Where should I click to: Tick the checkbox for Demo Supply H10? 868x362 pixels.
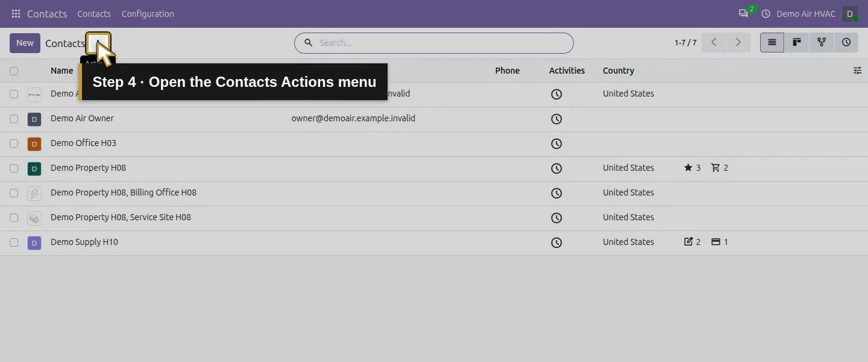click(14, 243)
